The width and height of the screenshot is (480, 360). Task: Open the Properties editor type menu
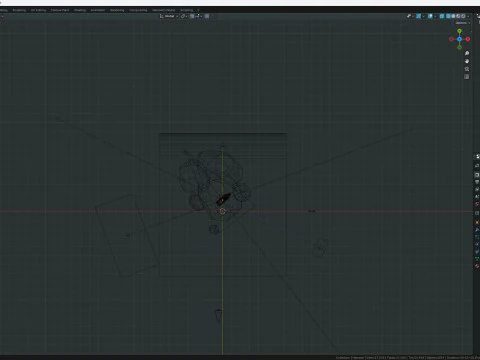coord(477,156)
